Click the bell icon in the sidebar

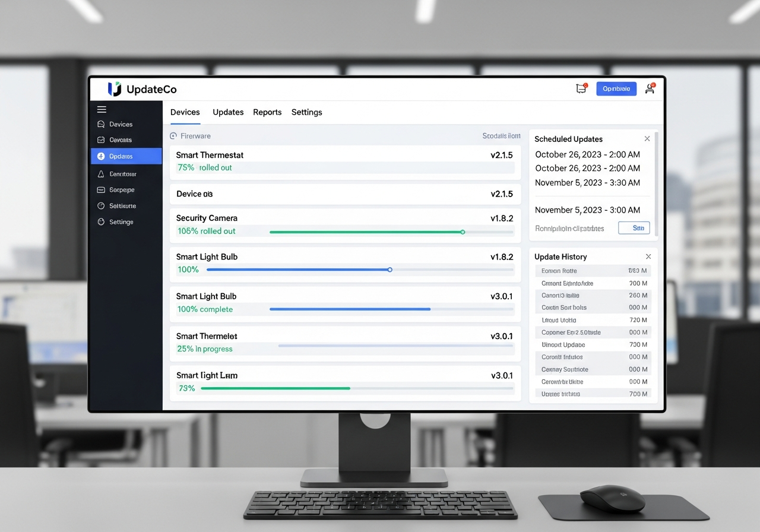tap(101, 174)
